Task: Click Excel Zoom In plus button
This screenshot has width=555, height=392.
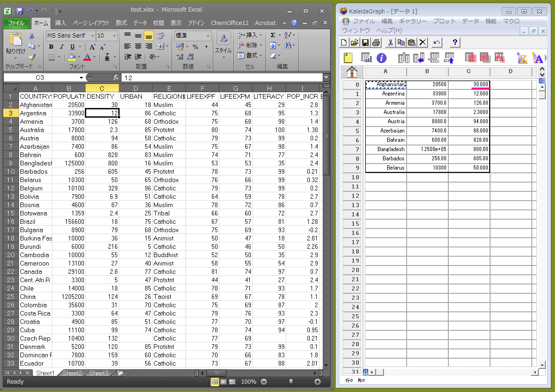Action: [318, 382]
